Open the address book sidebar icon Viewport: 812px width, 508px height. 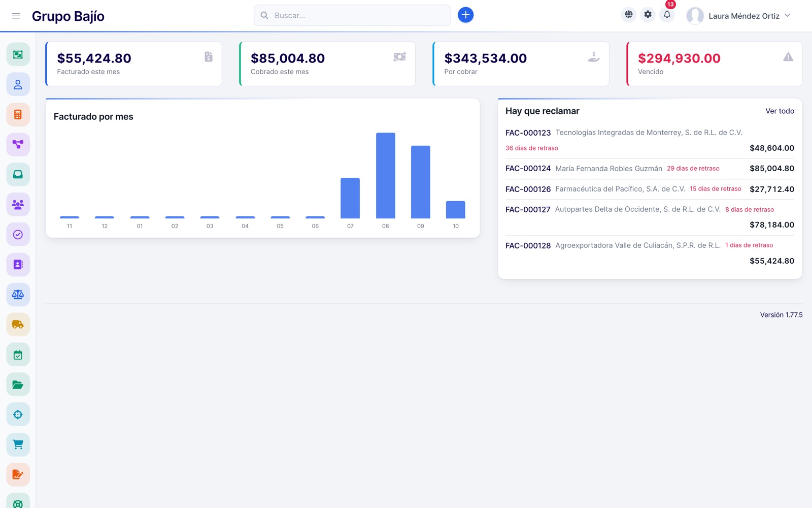pos(18,264)
